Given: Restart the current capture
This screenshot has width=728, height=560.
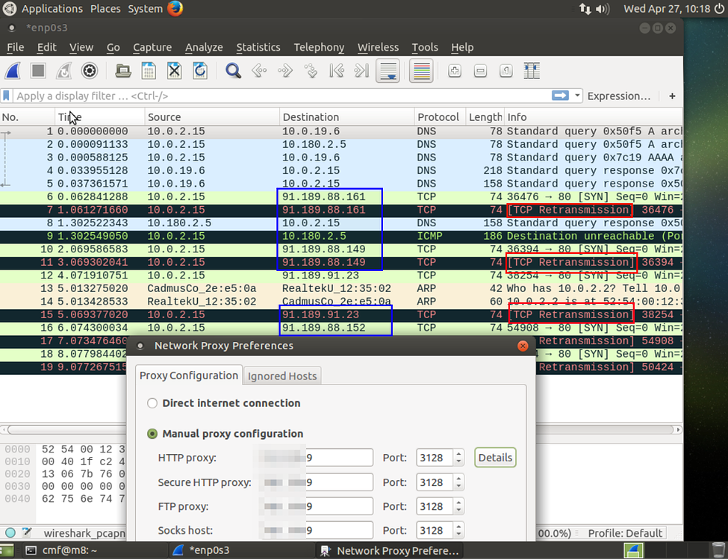Looking at the screenshot, I should pyautogui.click(x=63, y=71).
